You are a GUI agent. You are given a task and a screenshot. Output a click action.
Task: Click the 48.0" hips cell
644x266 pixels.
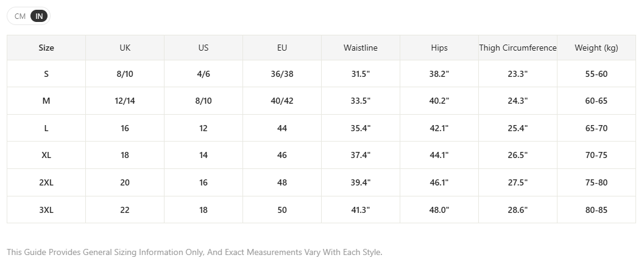439,210
